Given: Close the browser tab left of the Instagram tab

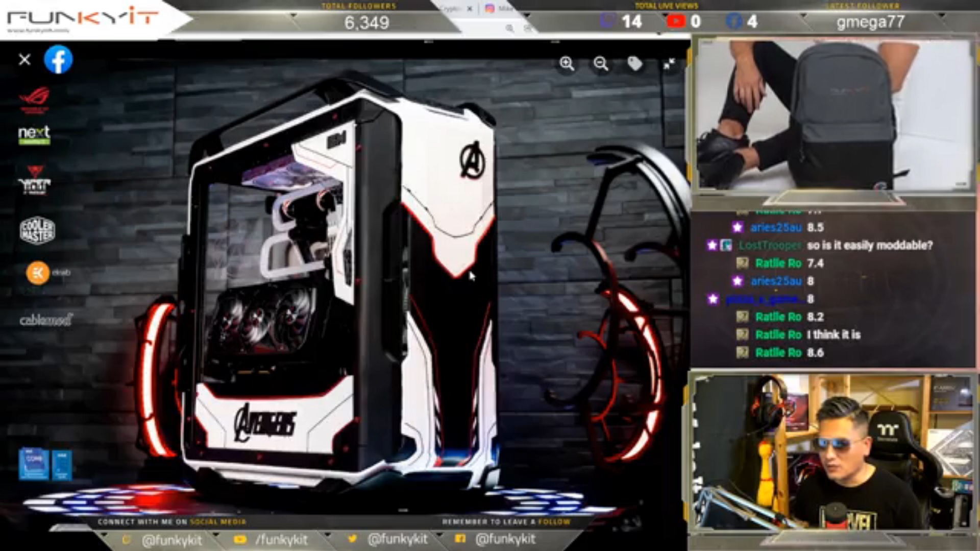Looking at the screenshot, I should pos(470,9).
